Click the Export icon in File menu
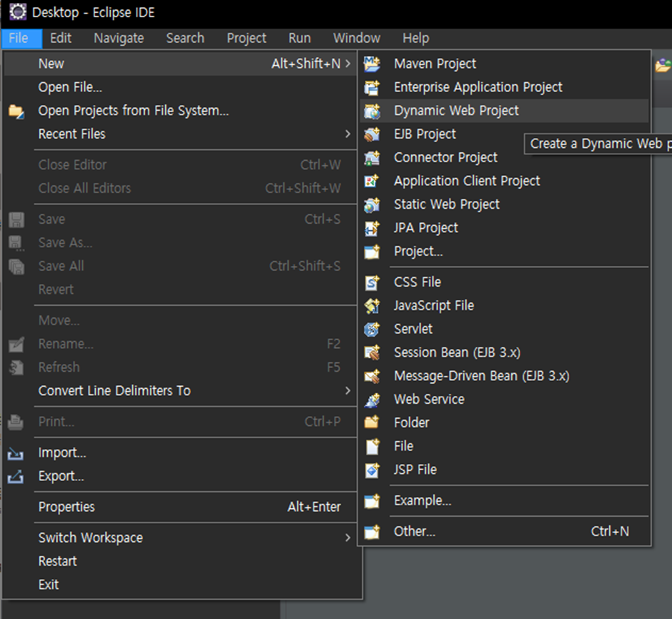Screen dimensions: 672x619 coord(16,476)
